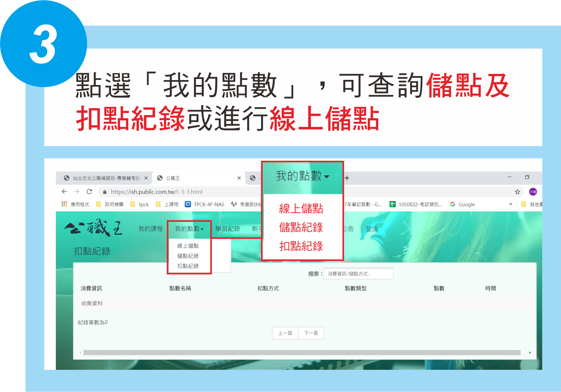561x392 pixels.
Task: Click the browser Forward arrow
Action: 77,192
